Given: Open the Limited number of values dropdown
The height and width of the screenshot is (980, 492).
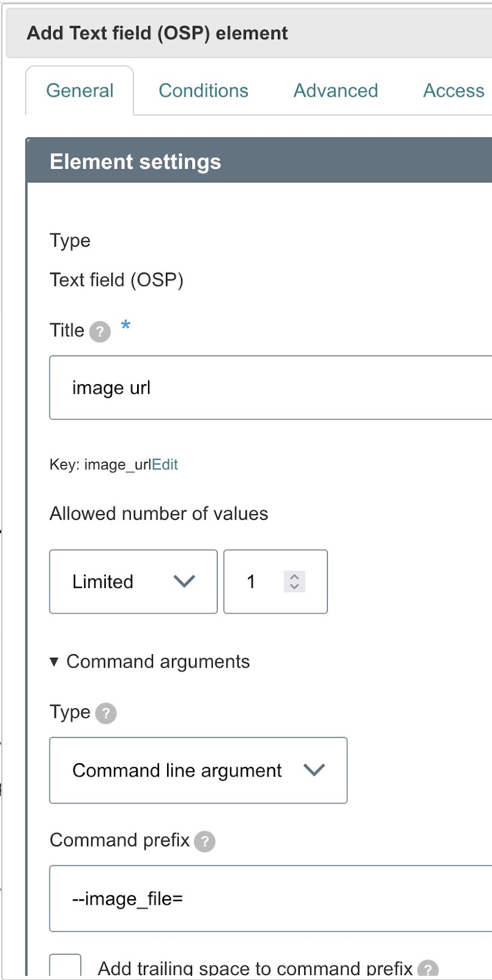Looking at the screenshot, I should coord(133,581).
